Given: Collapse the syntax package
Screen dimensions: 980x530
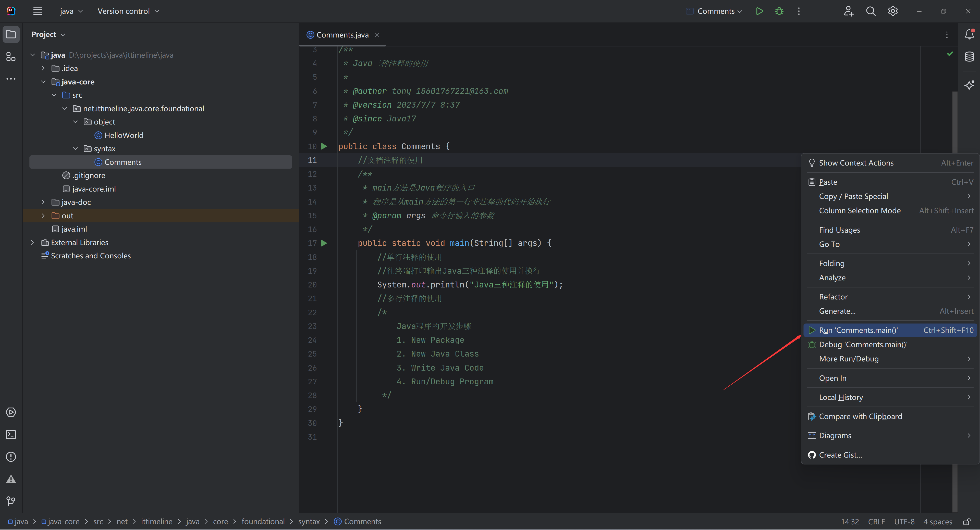Looking at the screenshot, I should [x=75, y=149].
